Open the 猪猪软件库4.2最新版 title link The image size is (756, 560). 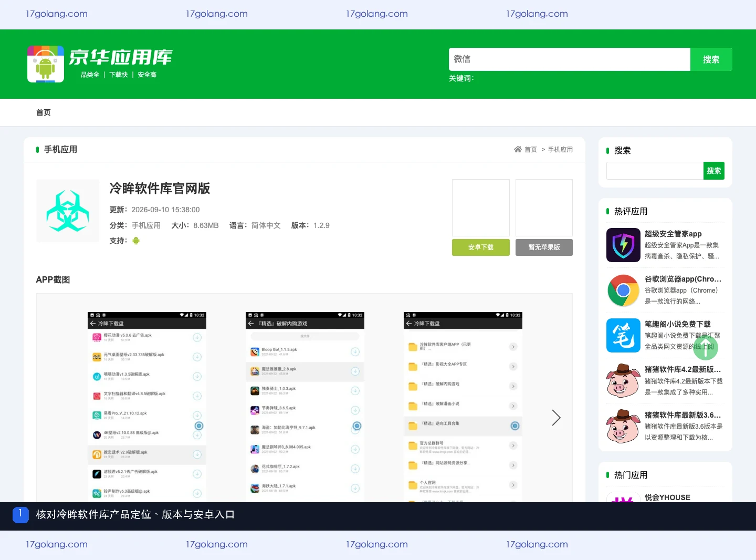point(683,369)
